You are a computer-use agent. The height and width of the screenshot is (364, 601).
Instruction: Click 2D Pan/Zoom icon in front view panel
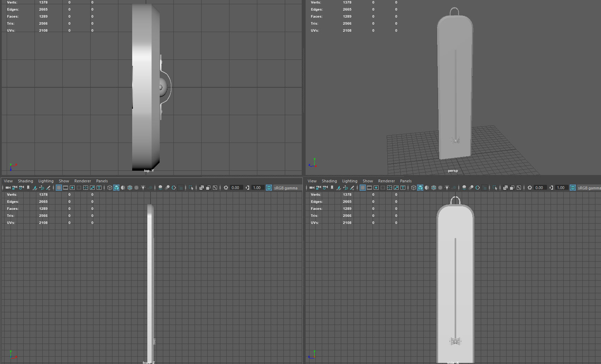(x=42, y=188)
